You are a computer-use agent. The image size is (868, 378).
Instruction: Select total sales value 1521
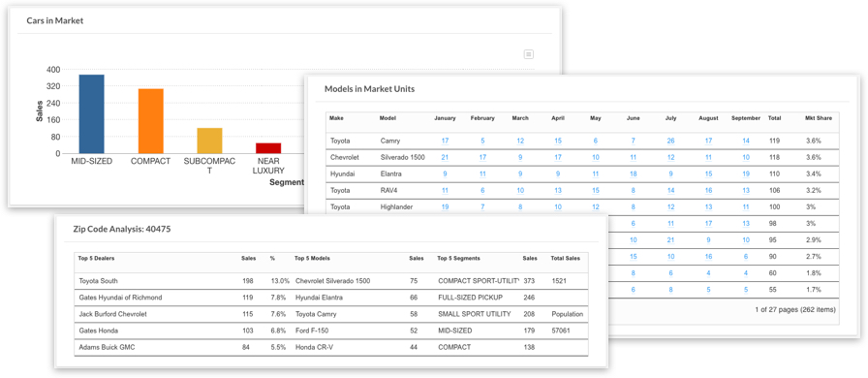[x=559, y=281]
